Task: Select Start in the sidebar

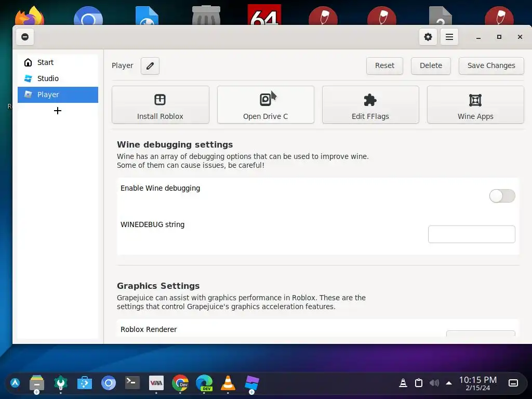Action: [58, 62]
